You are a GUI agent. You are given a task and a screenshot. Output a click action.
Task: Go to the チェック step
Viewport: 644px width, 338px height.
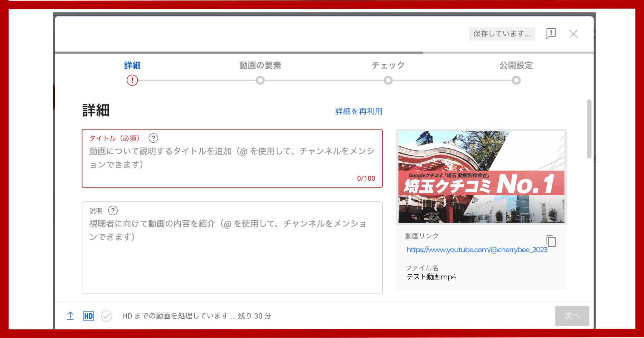[x=388, y=65]
